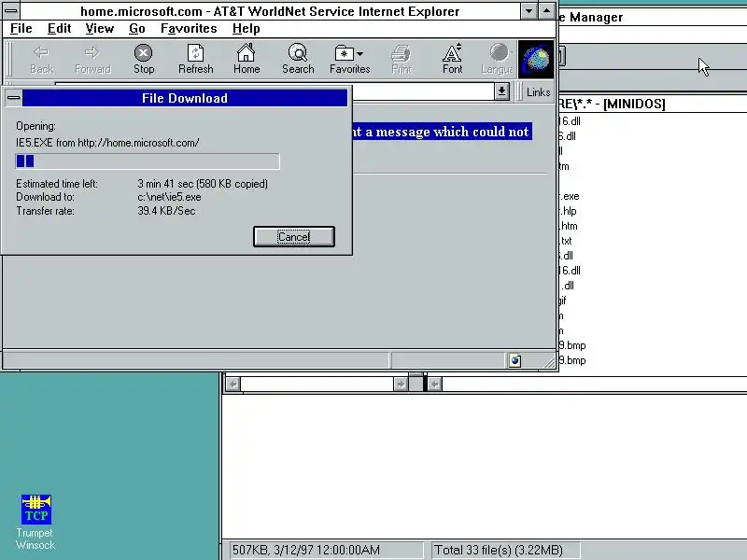Open the Favorites toolbar folder
The height and width of the screenshot is (560, 747).
[x=349, y=60]
